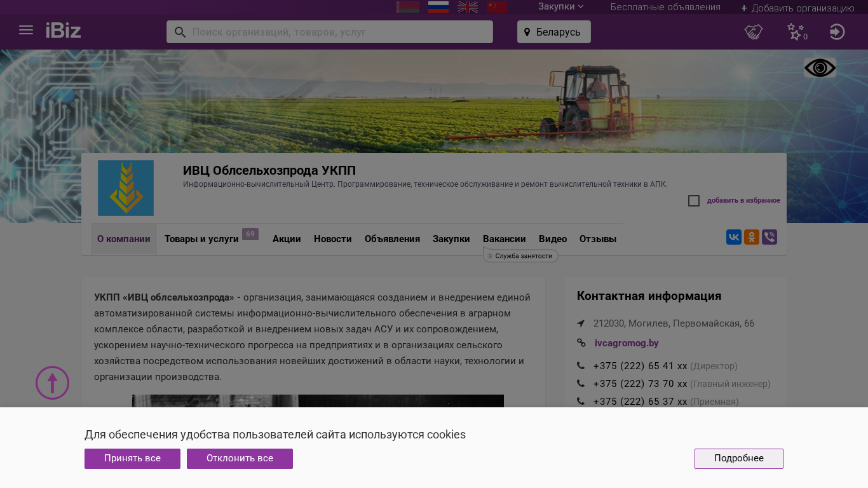Screen dimensions: 868x488
Task: Check the 'добавить в избранное' checkbox
Action: (x=694, y=201)
